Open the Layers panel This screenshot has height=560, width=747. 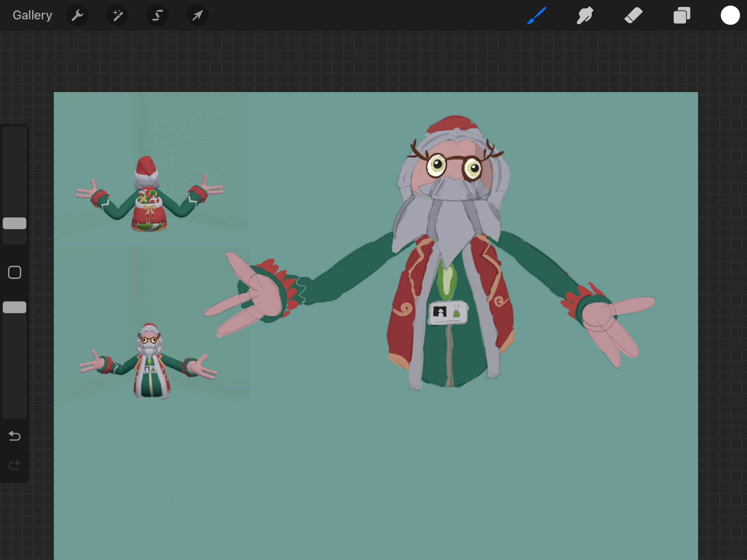682,15
